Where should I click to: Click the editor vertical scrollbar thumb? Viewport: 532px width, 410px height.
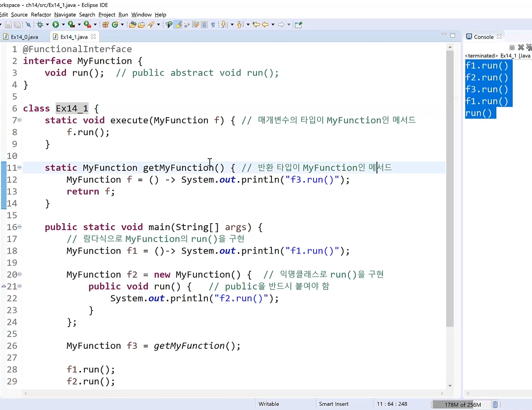[x=450, y=189]
